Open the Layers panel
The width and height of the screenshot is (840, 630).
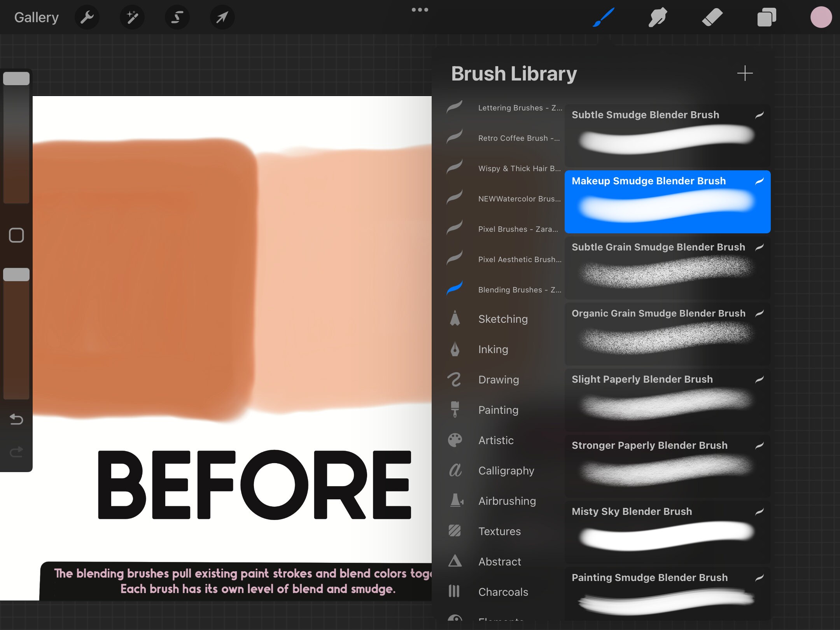(x=766, y=17)
